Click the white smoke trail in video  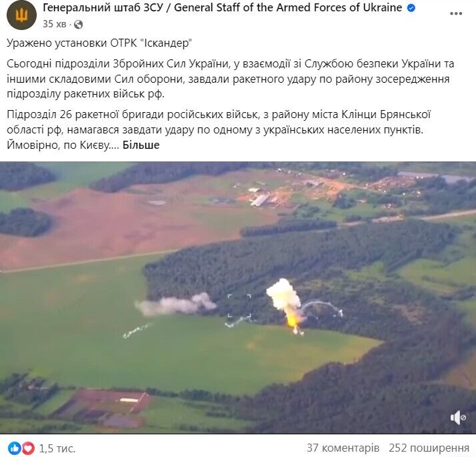(176, 305)
